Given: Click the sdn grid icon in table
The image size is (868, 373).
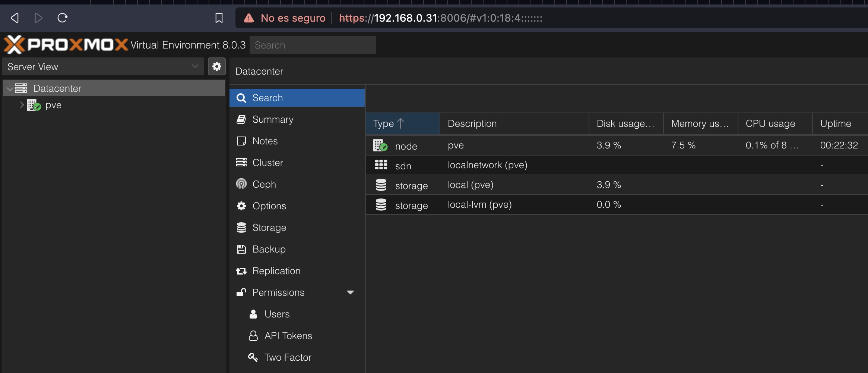Looking at the screenshot, I should [x=381, y=165].
